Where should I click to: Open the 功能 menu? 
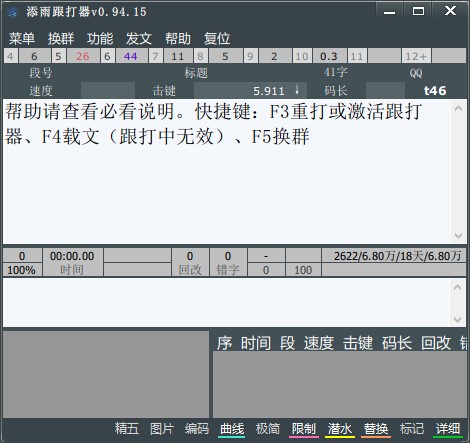tap(100, 39)
